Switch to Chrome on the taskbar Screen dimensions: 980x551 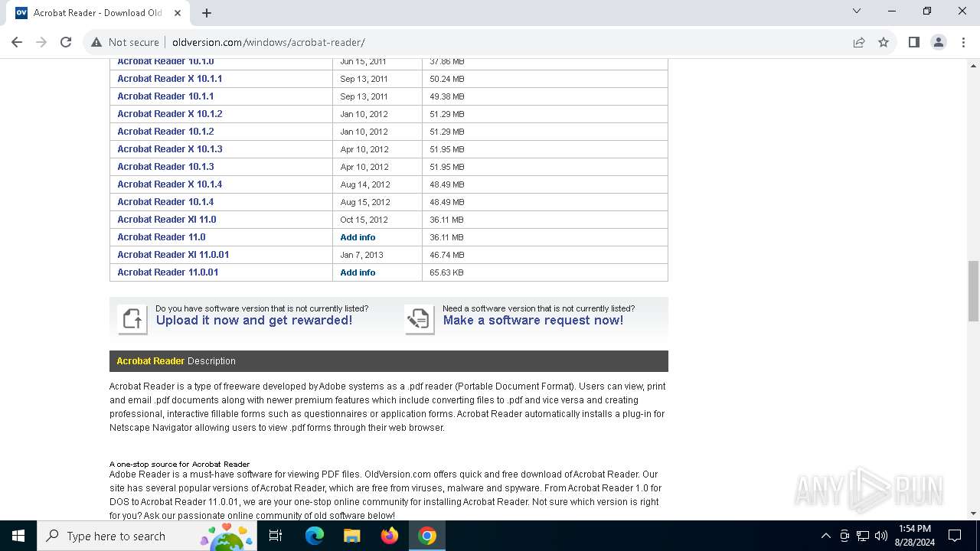tap(427, 536)
